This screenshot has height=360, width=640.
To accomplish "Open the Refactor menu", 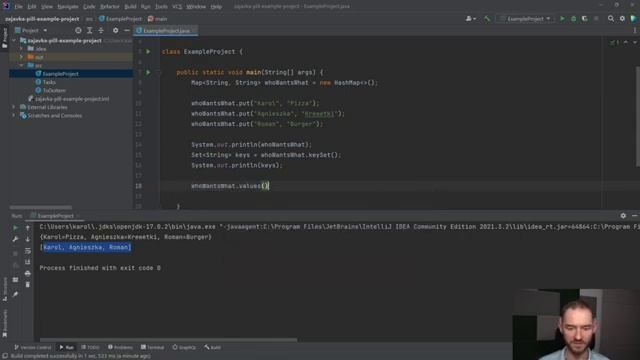I will point(110,7).
